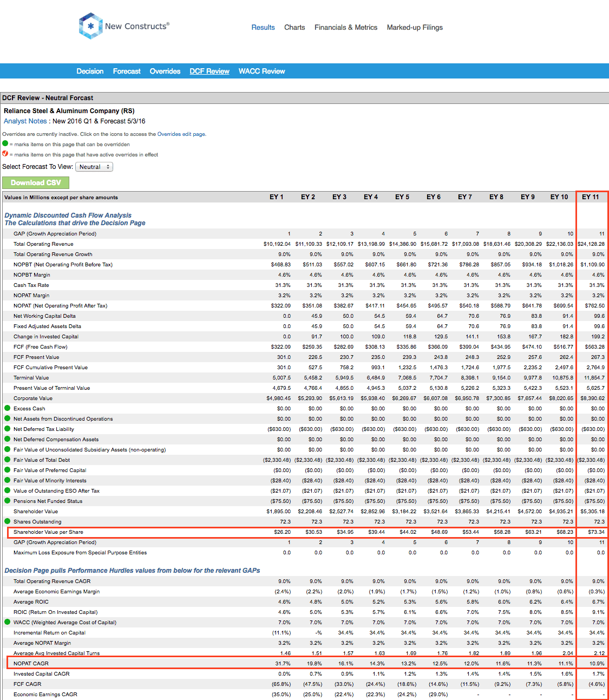This screenshot has height=700, width=609.
Task: Switch to the Overrides tab
Action: tap(165, 71)
